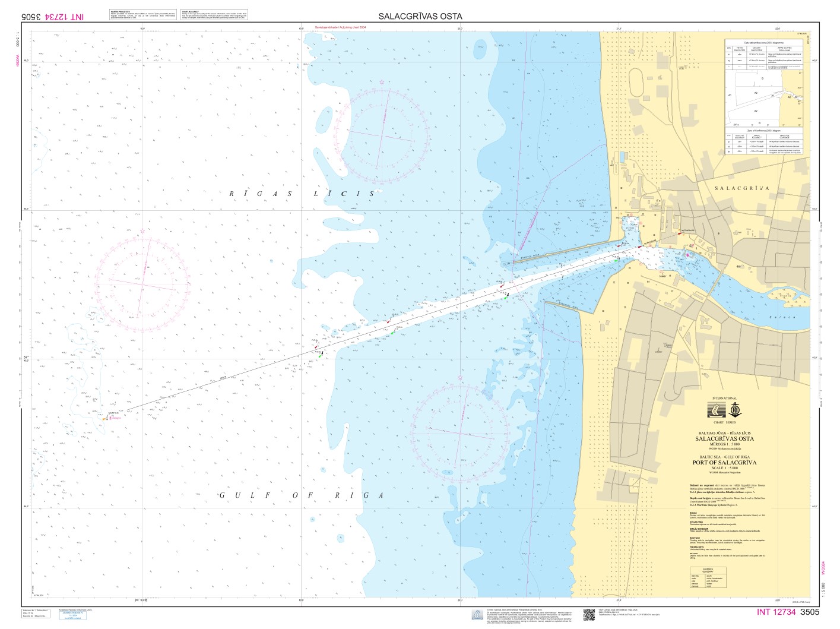Click the SALACGRĪVAS OSTA header title
The height and width of the screenshot is (629, 840).
pyautogui.click(x=420, y=16)
